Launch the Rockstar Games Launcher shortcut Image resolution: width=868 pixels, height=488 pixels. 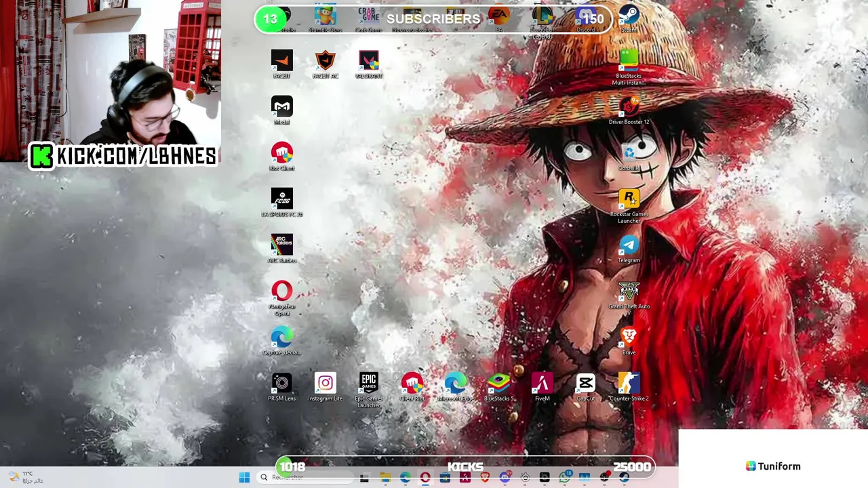tap(629, 206)
